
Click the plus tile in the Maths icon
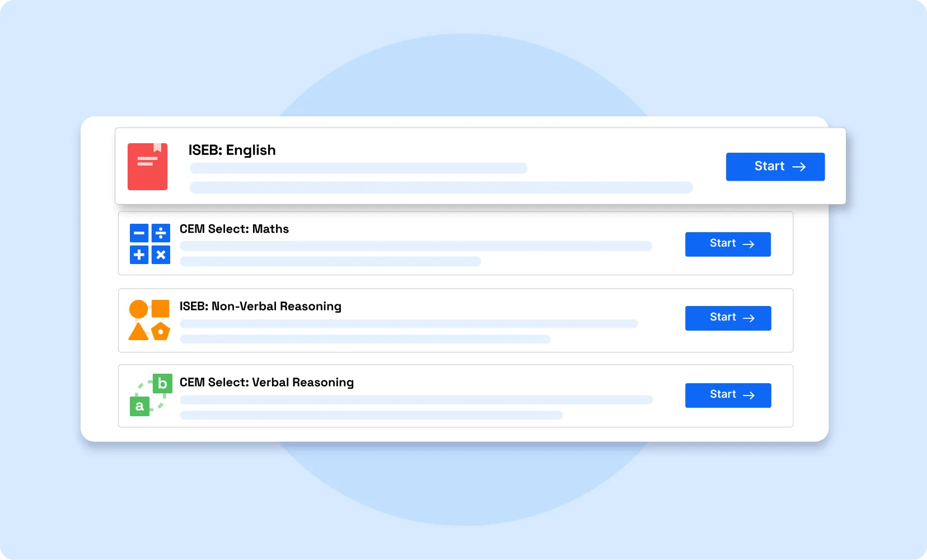[x=139, y=255]
